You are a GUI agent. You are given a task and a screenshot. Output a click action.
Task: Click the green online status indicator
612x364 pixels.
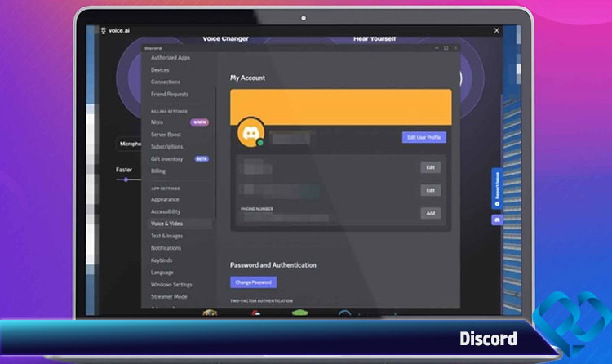(260, 143)
